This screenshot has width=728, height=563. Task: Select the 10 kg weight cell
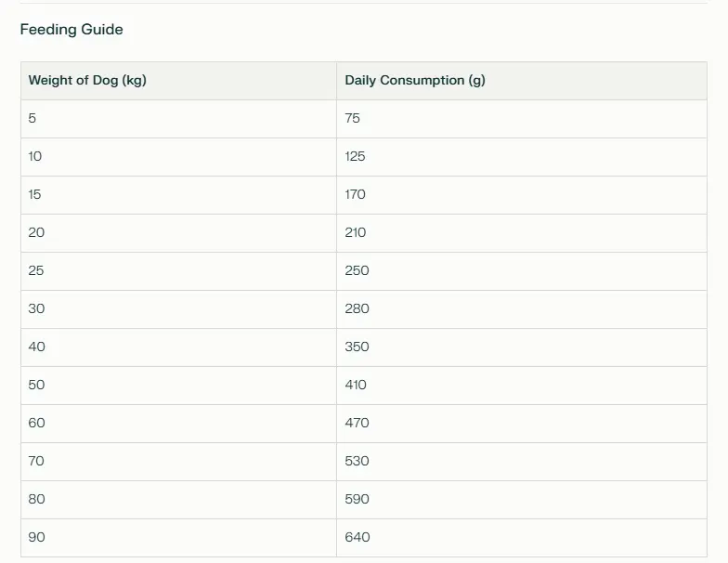(178, 157)
